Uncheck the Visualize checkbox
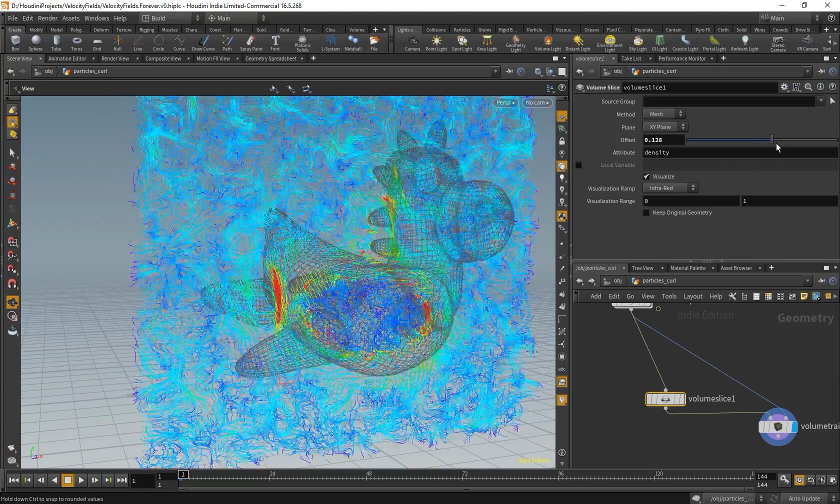The height and width of the screenshot is (504, 840). pos(646,176)
